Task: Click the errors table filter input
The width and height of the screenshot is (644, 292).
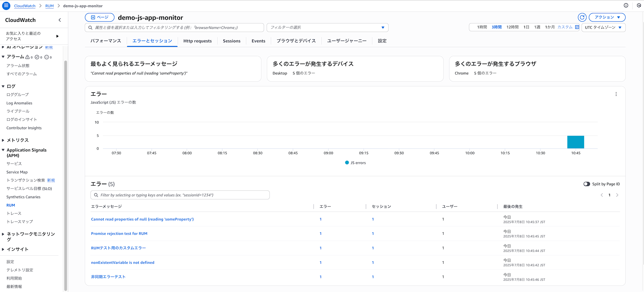Action: pyautogui.click(x=180, y=195)
